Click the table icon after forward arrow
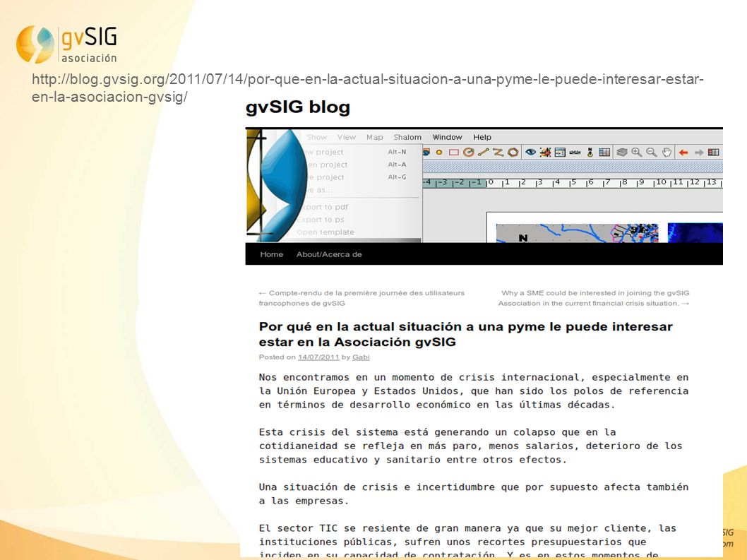This screenshot has width=747, height=560. pyautogui.click(x=714, y=153)
